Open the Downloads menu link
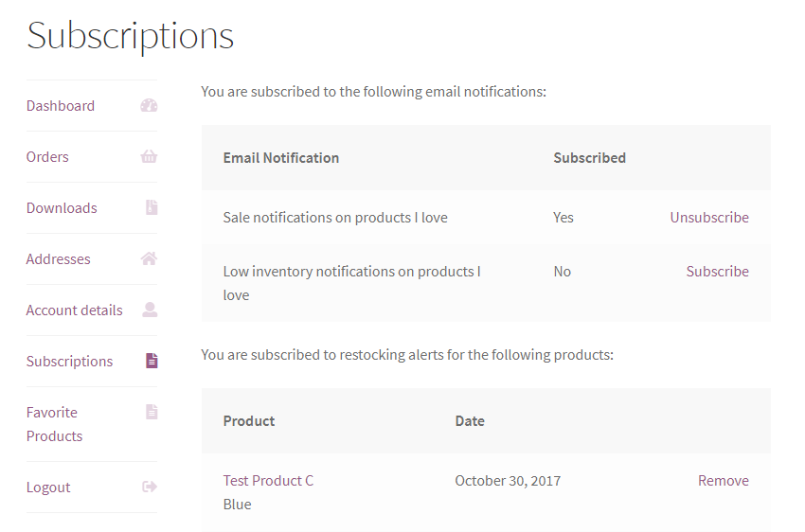The image size is (805, 532). [62, 208]
